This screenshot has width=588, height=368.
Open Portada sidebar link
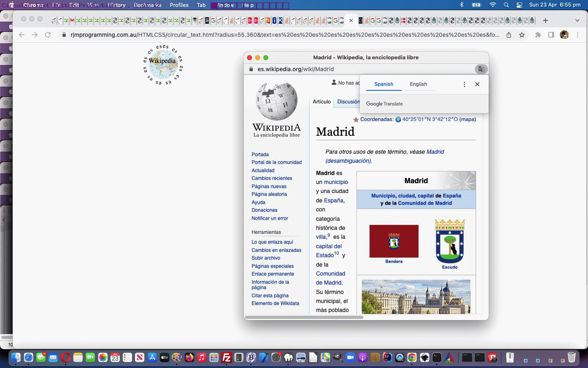coord(260,155)
